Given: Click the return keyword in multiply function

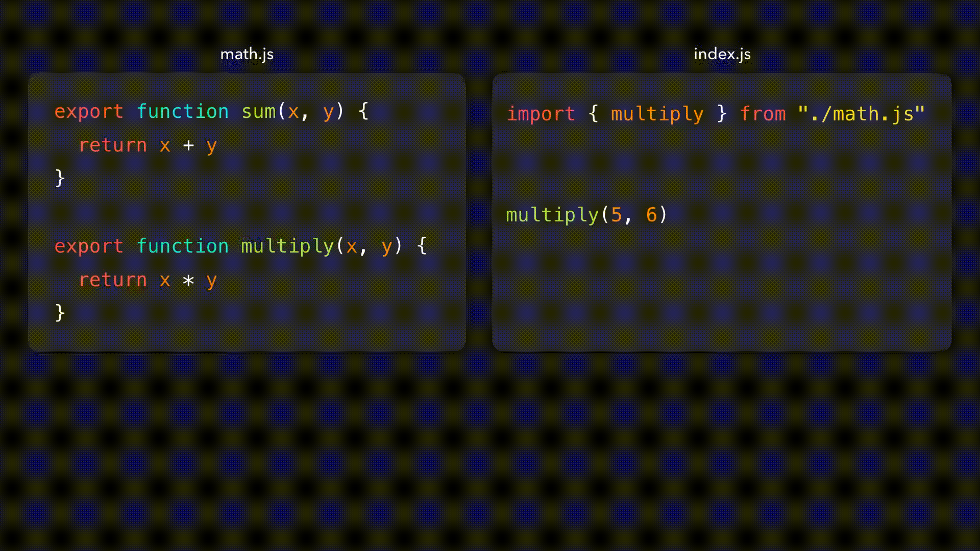Looking at the screenshot, I should coord(113,280).
